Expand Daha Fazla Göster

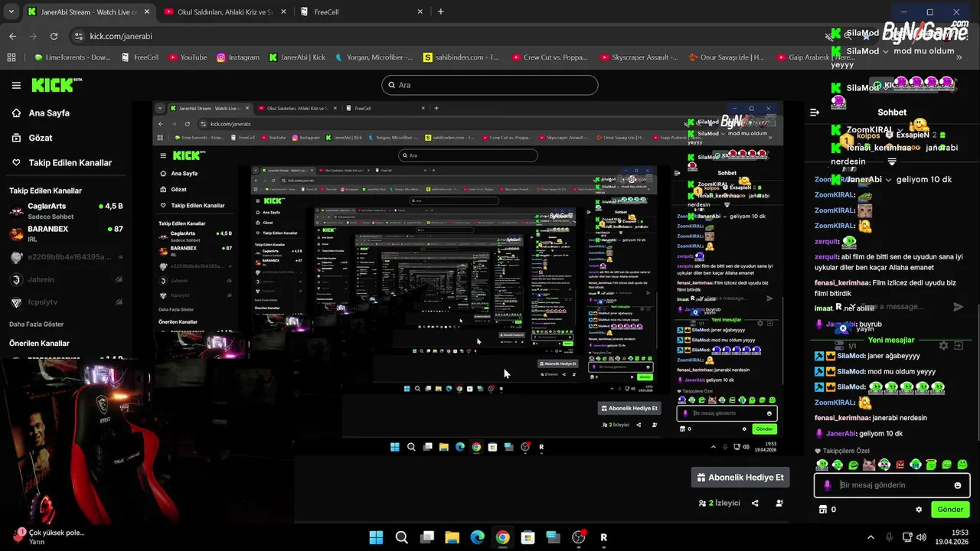(x=36, y=324)
